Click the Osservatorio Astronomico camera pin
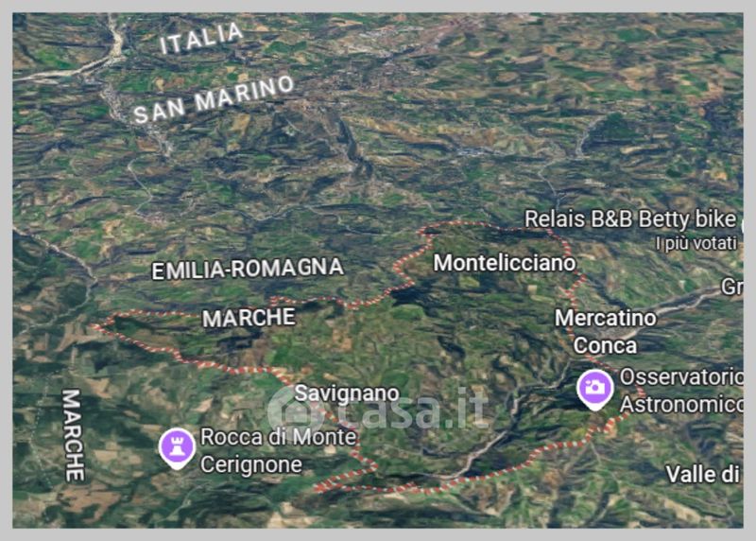This screenshot has width=756, height=541. 595,389
